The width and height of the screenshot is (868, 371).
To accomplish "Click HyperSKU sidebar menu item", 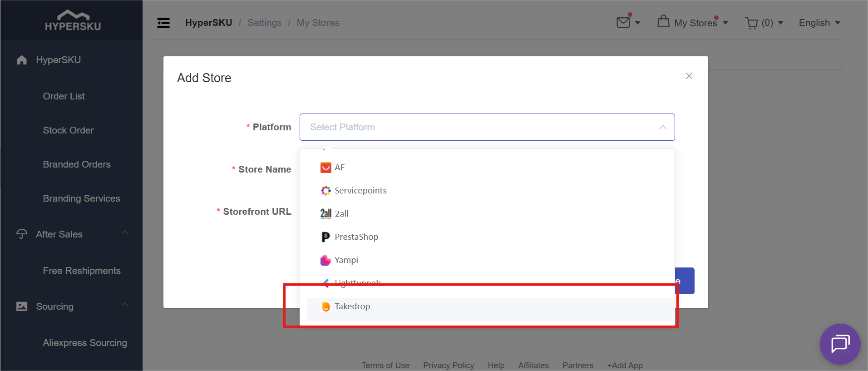I will 59,60.
